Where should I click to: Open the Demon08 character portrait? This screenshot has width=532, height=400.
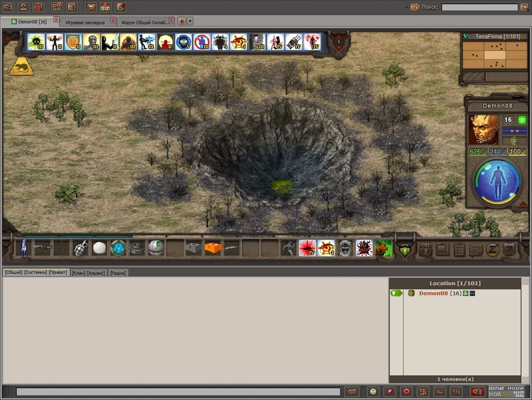point(483,129)
